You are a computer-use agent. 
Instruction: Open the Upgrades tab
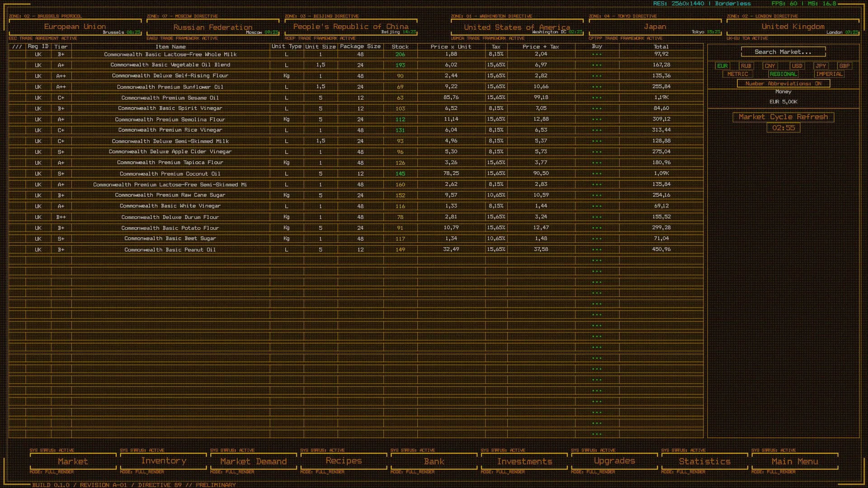[614, 461]
